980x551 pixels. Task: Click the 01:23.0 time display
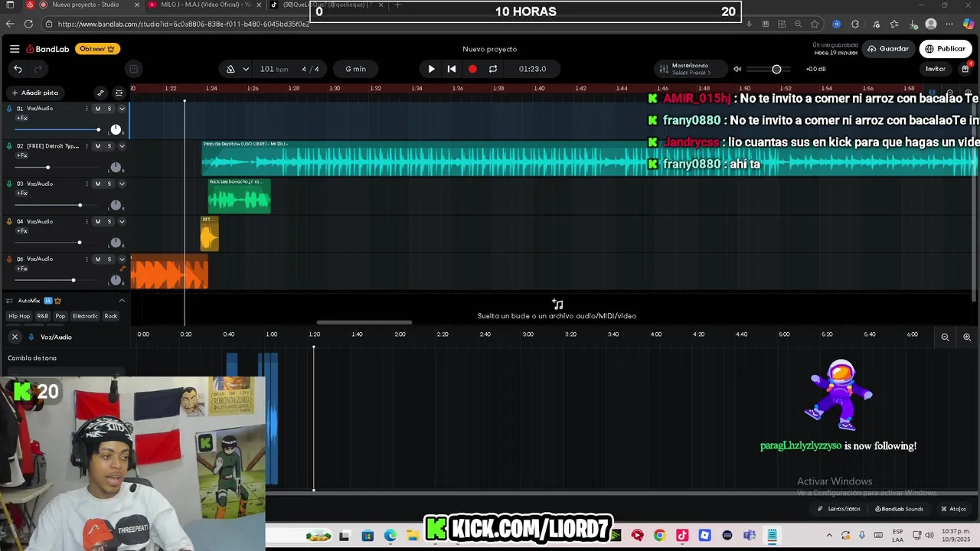(x=532, y=69)
